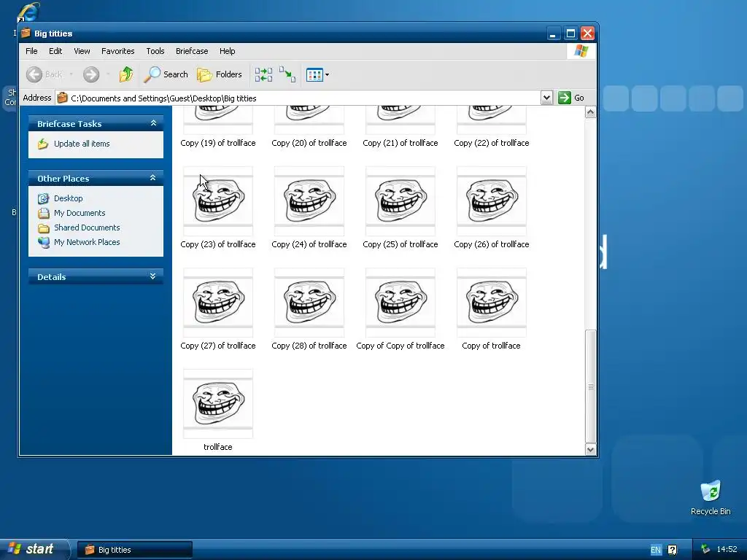The image size is (747, 560).
Task: Click the EN language indicator
Action: [x=656, y=550]
